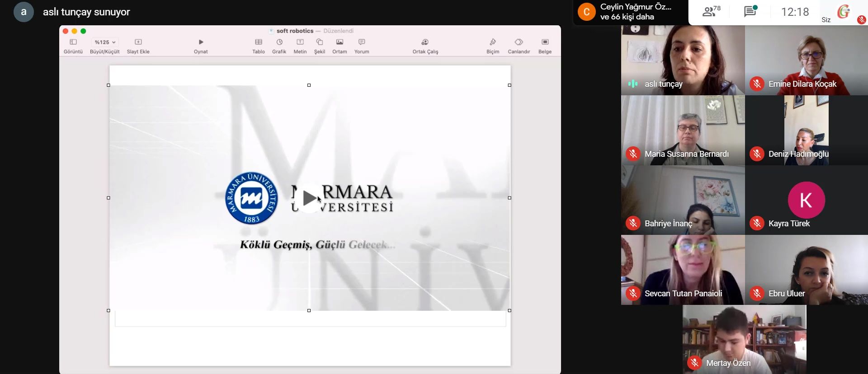868x374 pixels.
Task: Click the Düzenlendi edited status label
Action: click(x=338, y=31)
